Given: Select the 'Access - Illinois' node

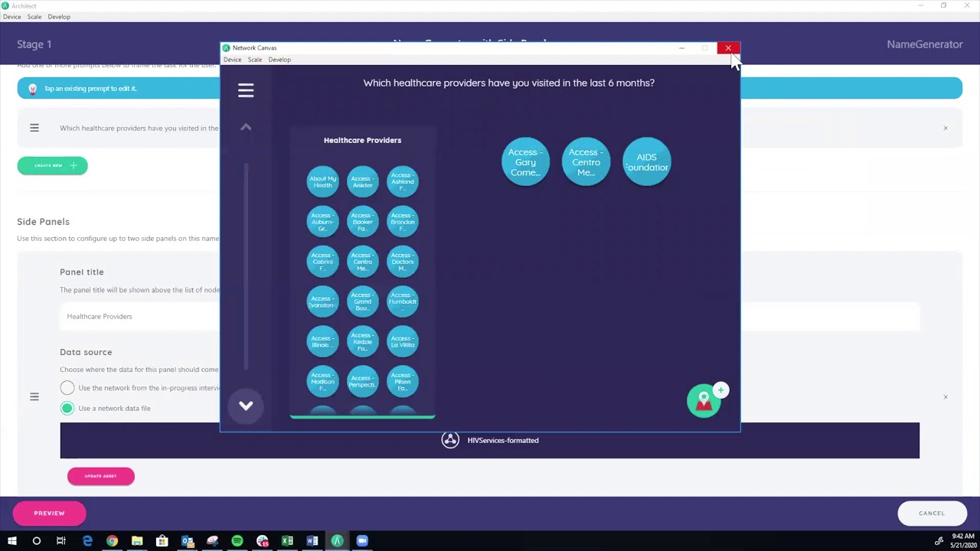Looking at the screenshot, I should click(322, 341).
